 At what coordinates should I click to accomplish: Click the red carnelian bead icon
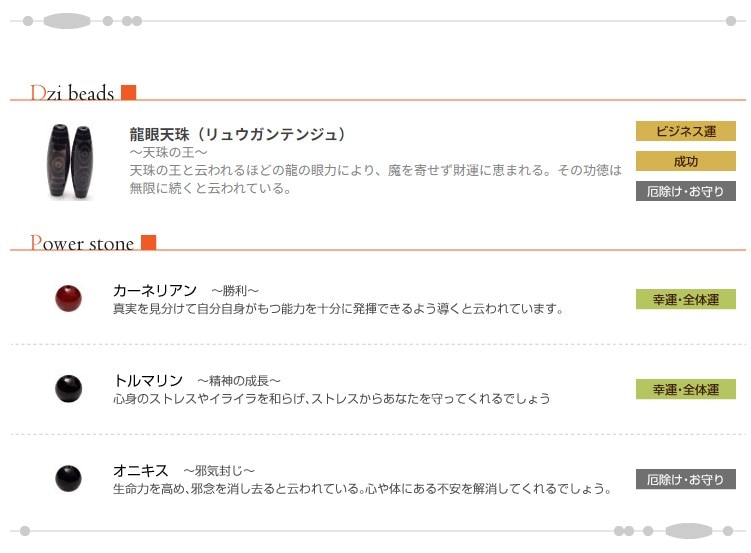tap(68, 298)
